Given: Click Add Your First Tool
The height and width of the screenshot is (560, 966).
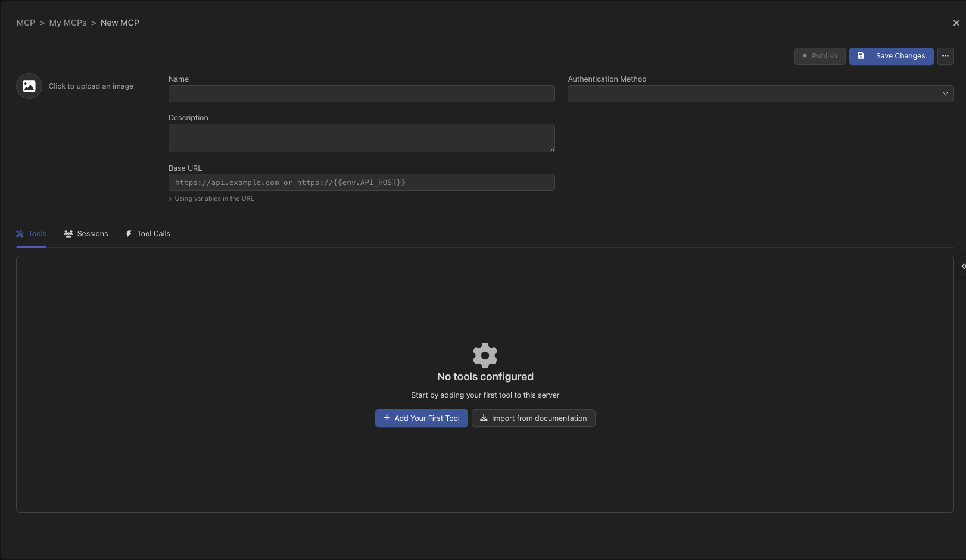Looking at the screenshot, I should click(421, 418).
